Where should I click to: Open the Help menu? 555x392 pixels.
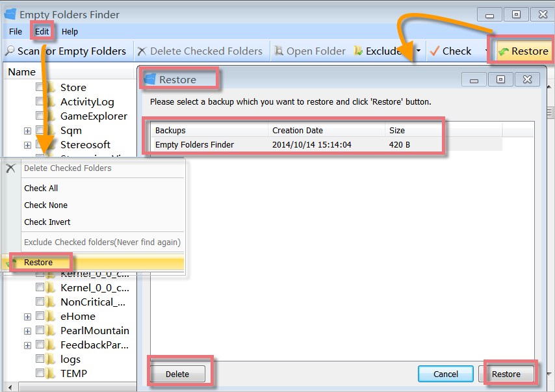coord(70,31)
